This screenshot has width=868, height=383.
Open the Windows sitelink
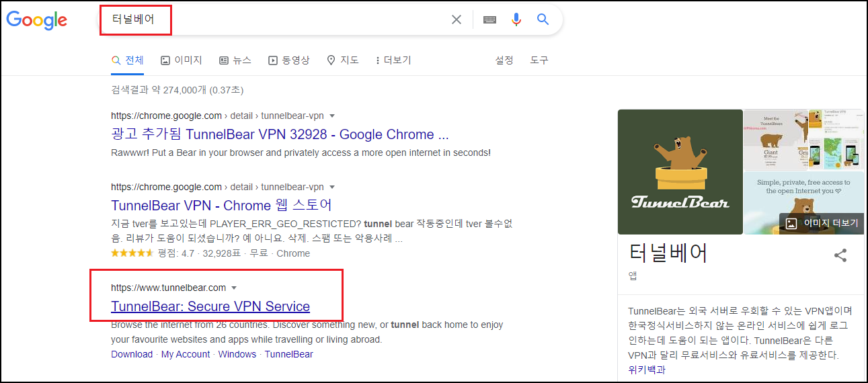point(237,354)
